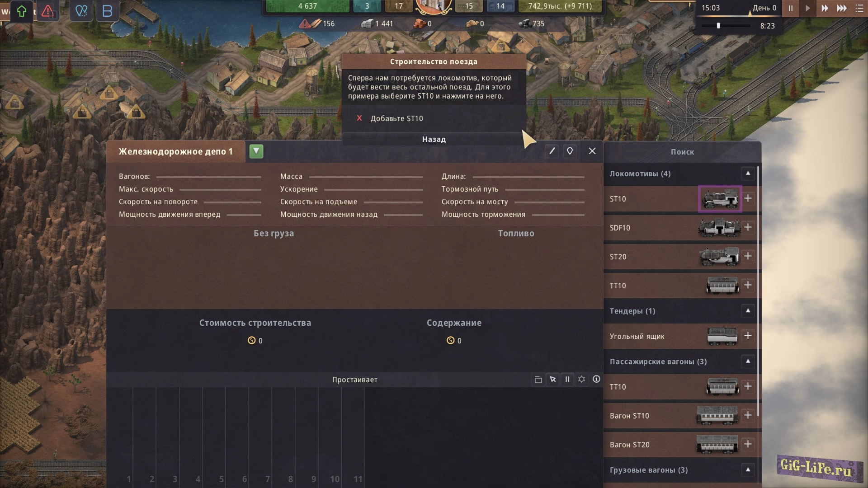Adjust the time slider near 8:23
The height and width of the screenshot is (488, 868).
click(x=718, y=26)
